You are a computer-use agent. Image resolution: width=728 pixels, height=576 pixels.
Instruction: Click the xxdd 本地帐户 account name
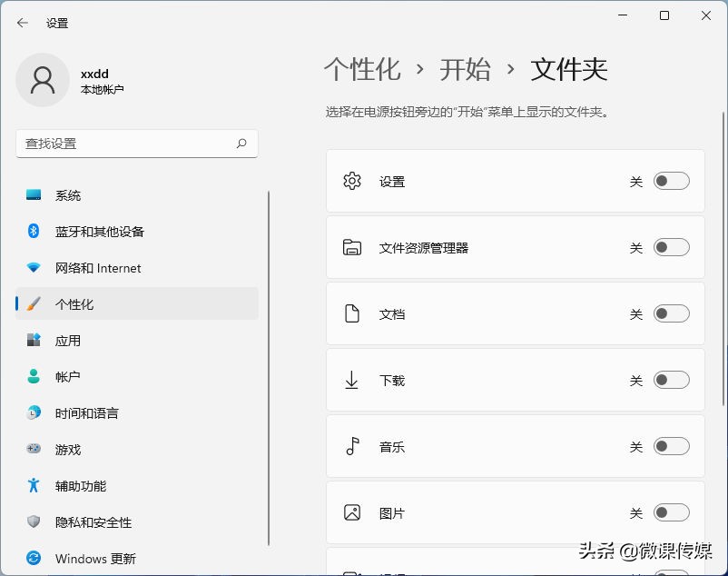pyautogui.click(x=103, y=81)
